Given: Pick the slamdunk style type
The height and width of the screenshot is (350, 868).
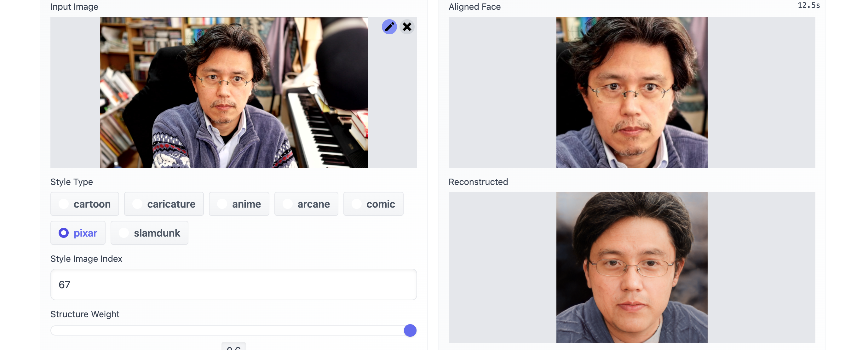Looking at the screenshot, I should click(x=149, y=233).
